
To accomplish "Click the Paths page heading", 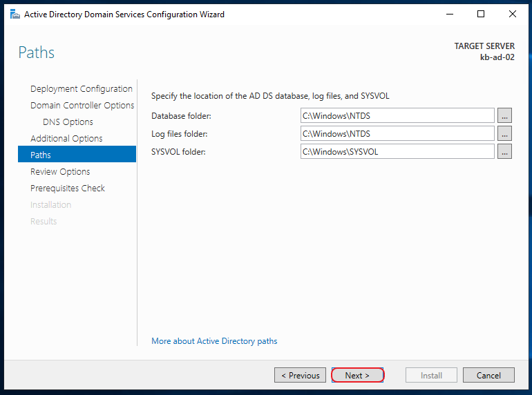I will tap(37, 52).
